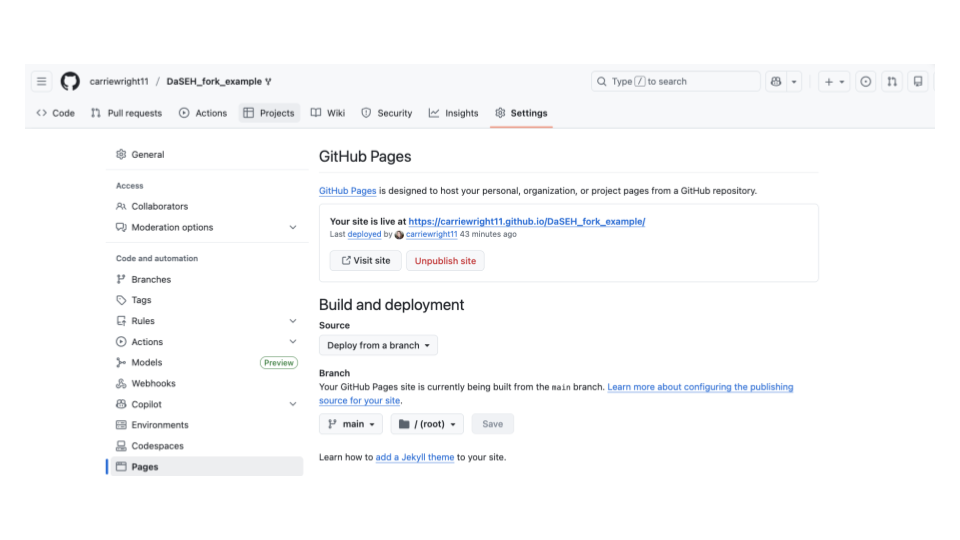Expand the Actions settings chevron
The image size is (960, 540).
293,342
